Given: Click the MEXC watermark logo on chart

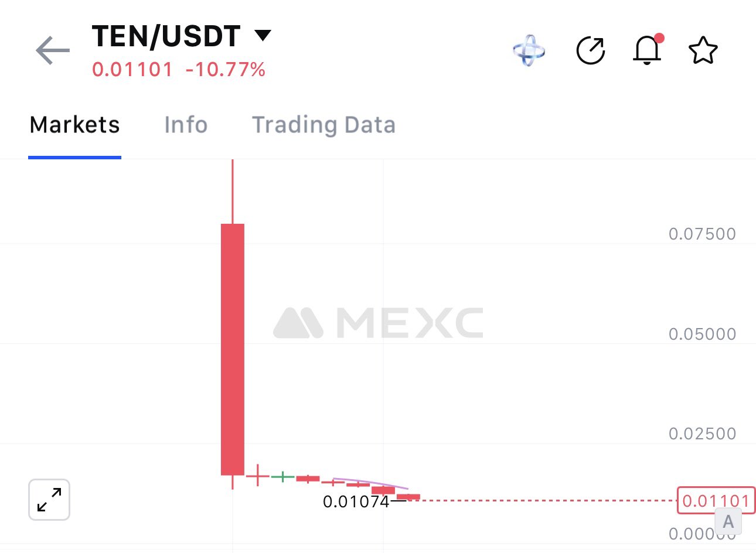Looking at the screenshot, I should tap(379, 323).
